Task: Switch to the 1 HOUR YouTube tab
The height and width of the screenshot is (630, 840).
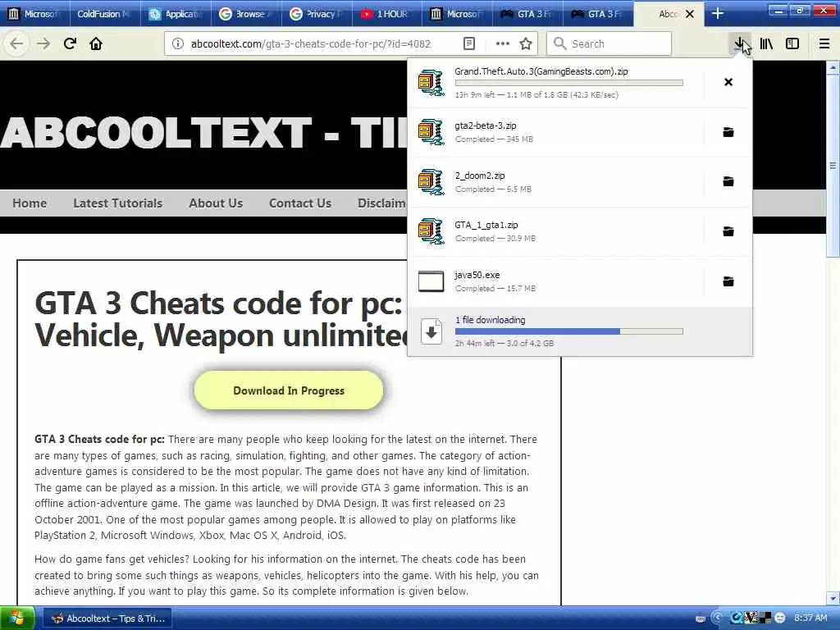Action: click(387, 14)
